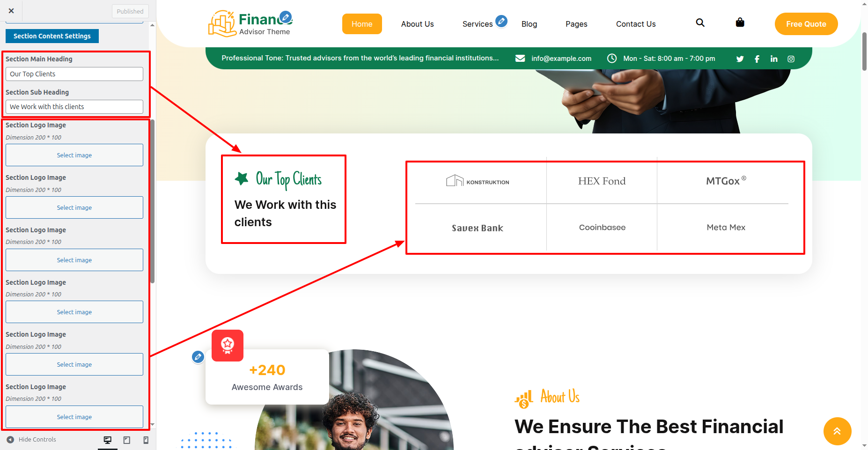Click the edit pencil on Services menu

coord(501,21)
